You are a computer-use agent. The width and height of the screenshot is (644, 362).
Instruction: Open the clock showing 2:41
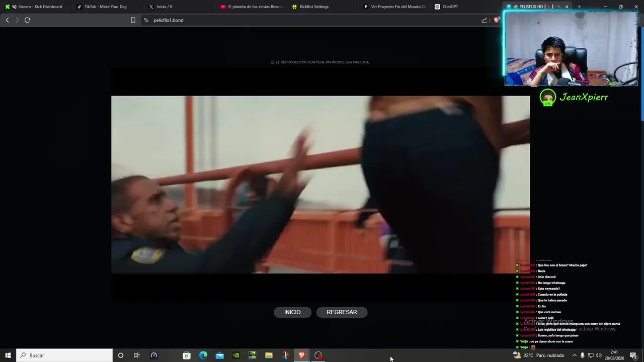click(614, 355)
